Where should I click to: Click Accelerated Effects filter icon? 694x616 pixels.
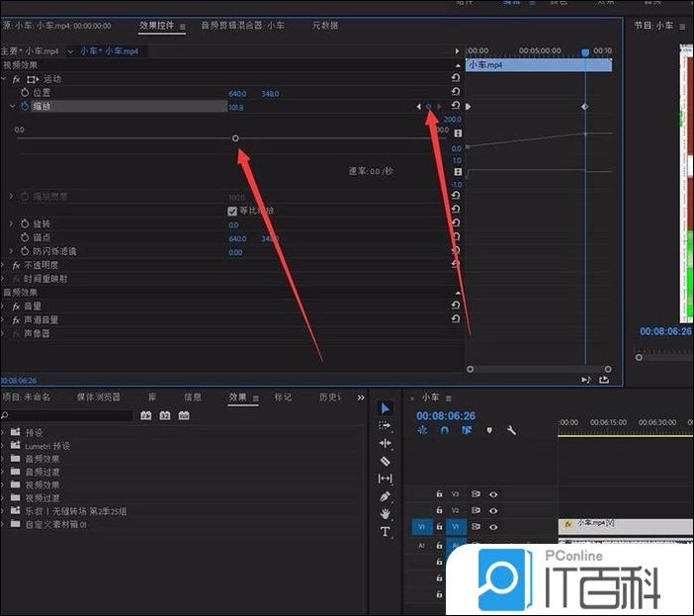(x=145, y=415)
